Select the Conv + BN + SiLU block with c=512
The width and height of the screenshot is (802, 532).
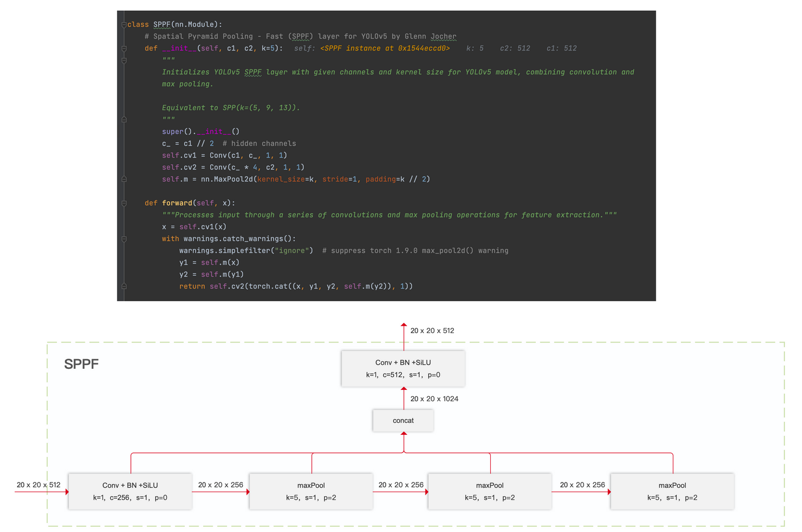point(403,369)
